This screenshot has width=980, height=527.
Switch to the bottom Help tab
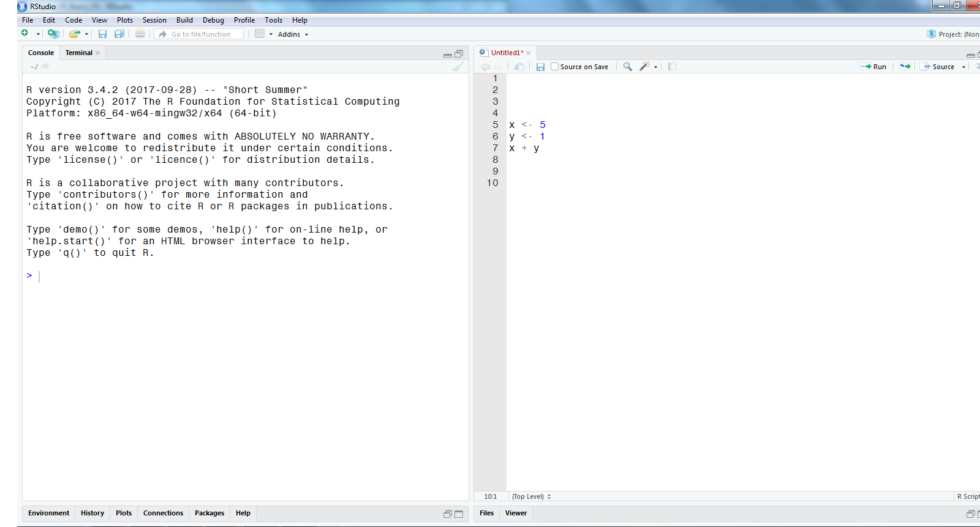point(243,513)
